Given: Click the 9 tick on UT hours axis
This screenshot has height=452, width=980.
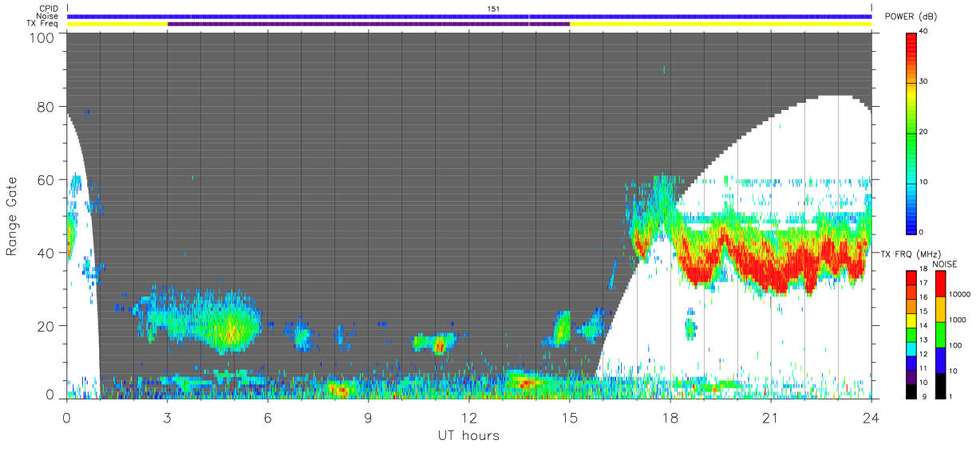Looking at the screenshot, I should pos(369,417).
